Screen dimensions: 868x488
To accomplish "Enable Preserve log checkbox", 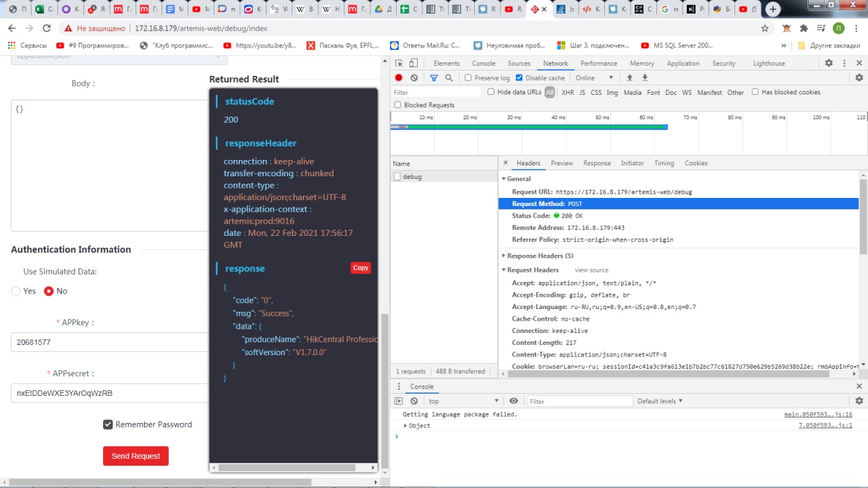I will 468,78.
